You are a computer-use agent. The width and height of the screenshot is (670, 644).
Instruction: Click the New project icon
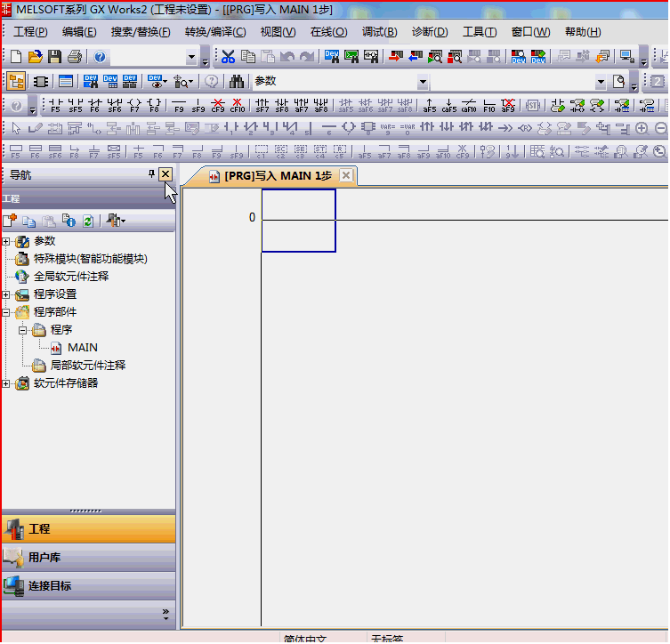16,57
